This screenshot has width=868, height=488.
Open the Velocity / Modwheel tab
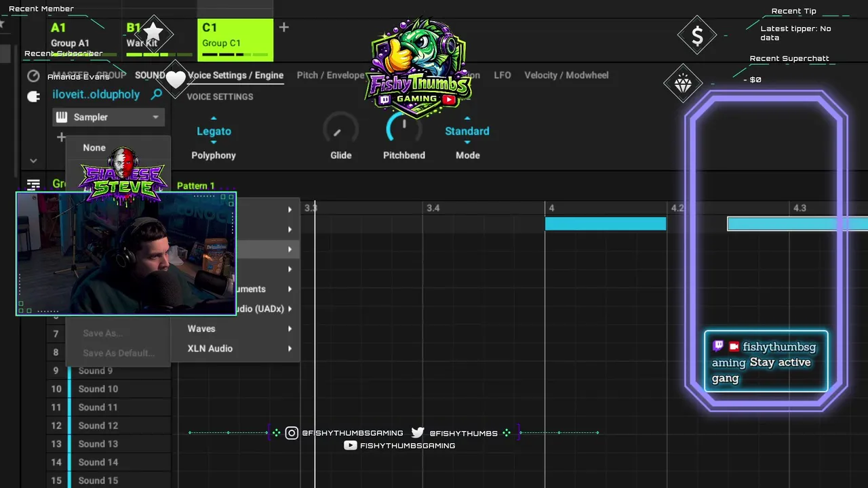[x=566, y=75]
